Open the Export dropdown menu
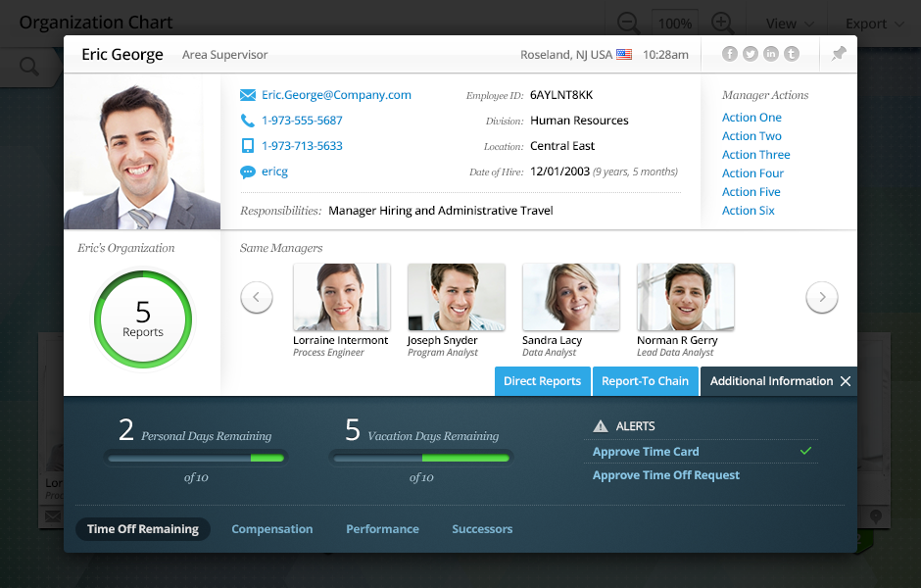Viewport: 921px width, 588px height. (873, 24)
